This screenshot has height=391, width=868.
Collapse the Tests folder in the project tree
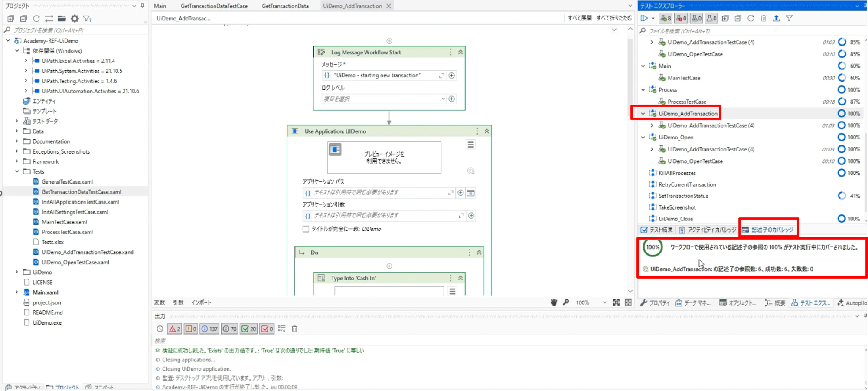(17, 172)
